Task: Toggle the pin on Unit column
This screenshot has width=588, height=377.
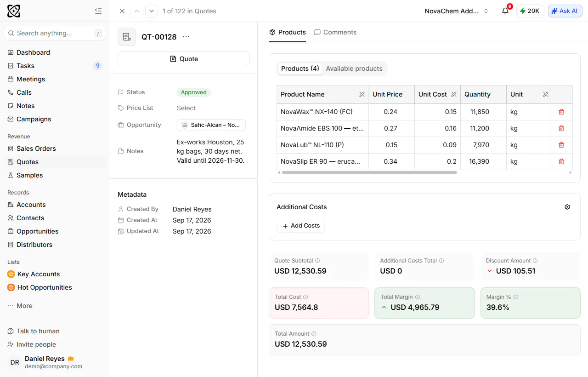Action: click(546, 94)
